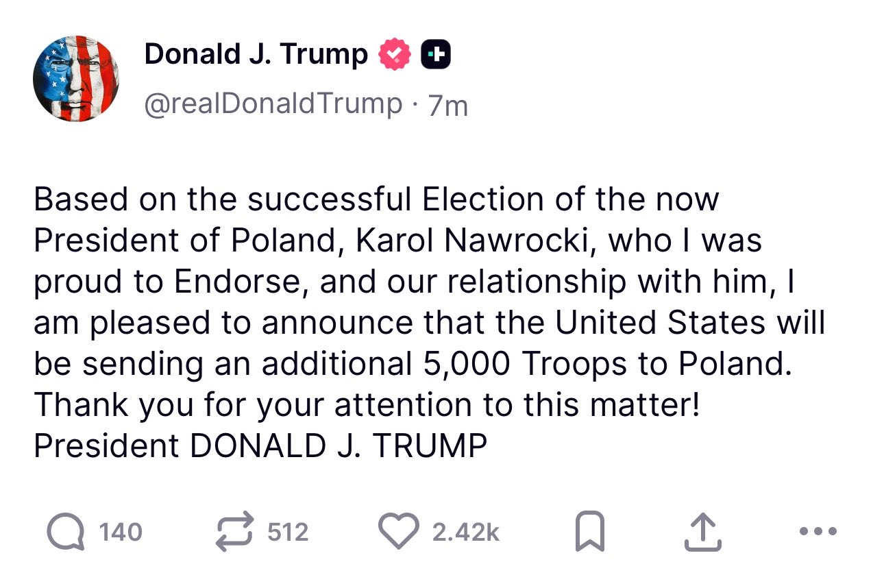Click the 'President DONALD J. TRUMP' signature line
Image resolution: width=884 pixels, height=588 pixels.
[x=260, y=446]
